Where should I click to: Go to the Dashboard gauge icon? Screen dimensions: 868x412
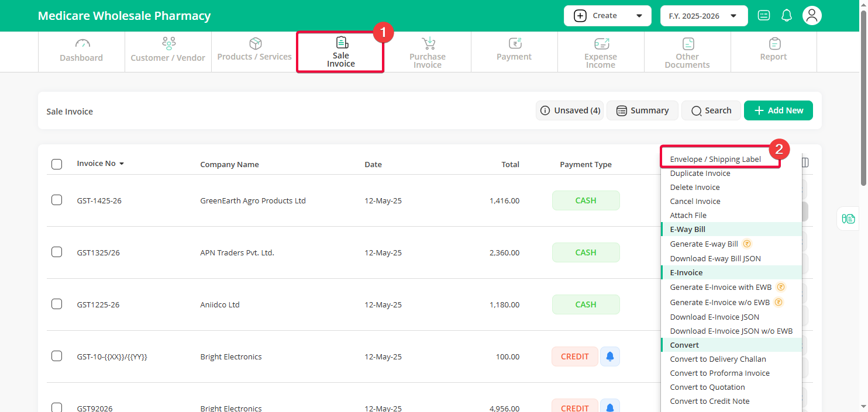(x=82, y=44)
